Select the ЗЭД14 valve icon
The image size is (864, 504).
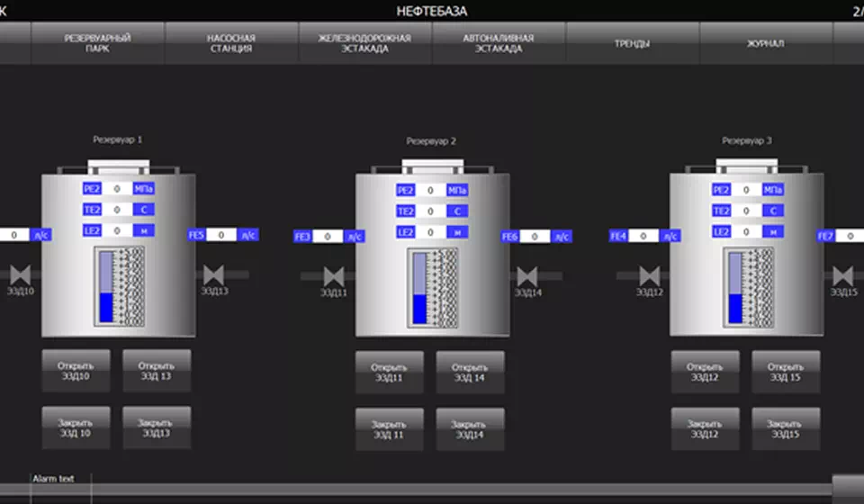pos(527,275)
